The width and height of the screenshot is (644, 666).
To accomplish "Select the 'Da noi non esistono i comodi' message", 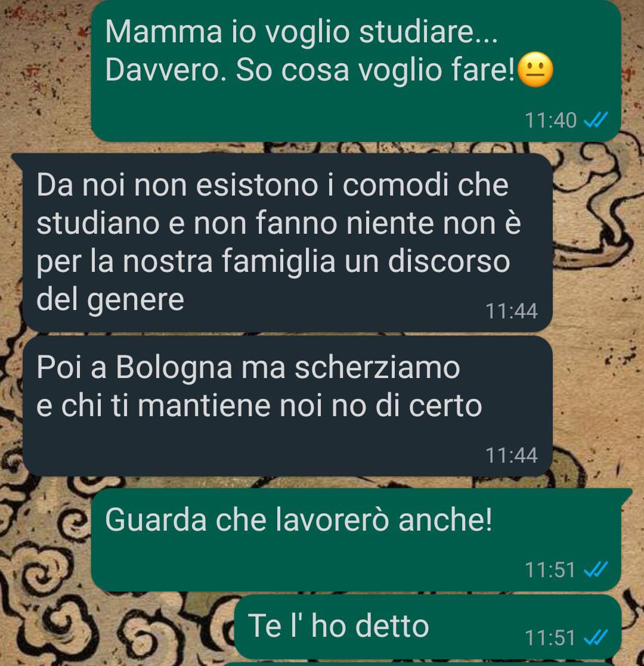I will [287, 243].
